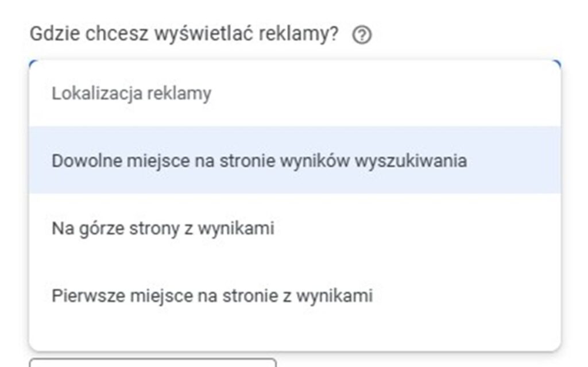
Task: Select the last option, "Pierwsze miejsce"
Action: pyautogui.click(x=295, y=295)
